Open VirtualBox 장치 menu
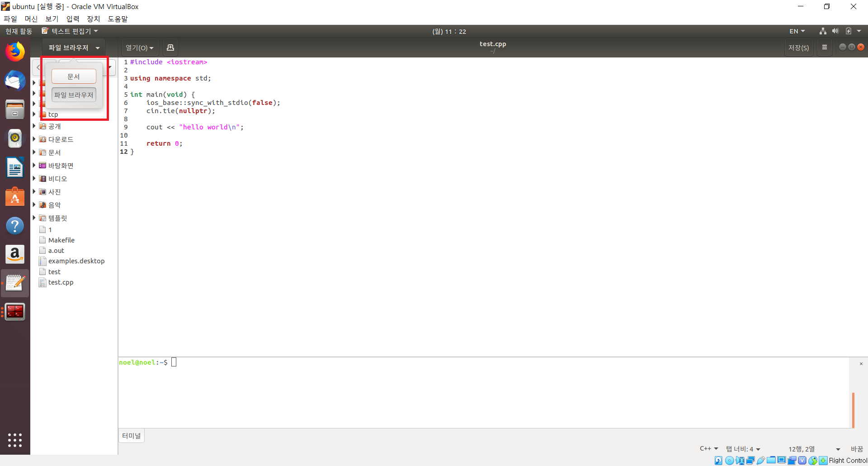The image size is (868, 466). point(94,19)
